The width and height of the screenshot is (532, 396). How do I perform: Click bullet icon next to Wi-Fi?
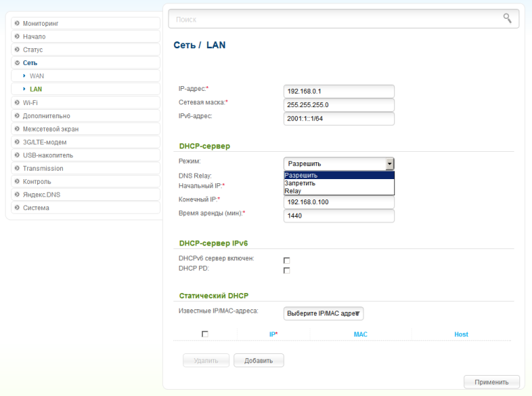pyautogui.click(x=17, y=103)
